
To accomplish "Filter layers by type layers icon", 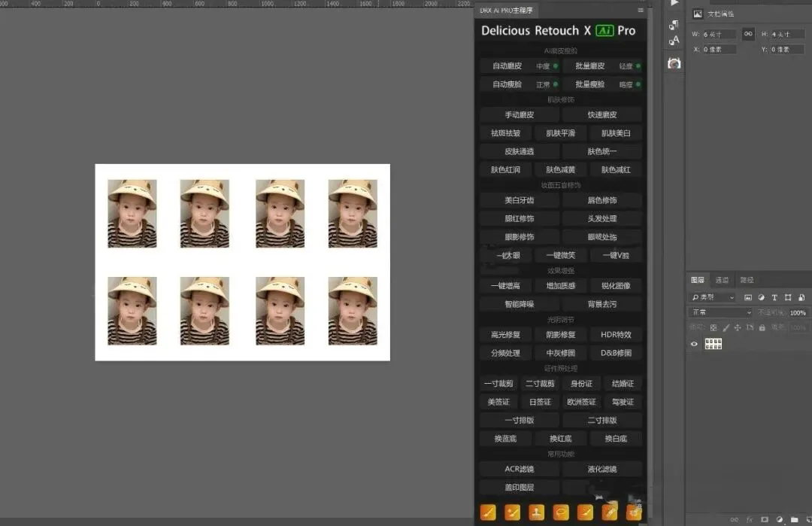I will click(x=774, y=297).
